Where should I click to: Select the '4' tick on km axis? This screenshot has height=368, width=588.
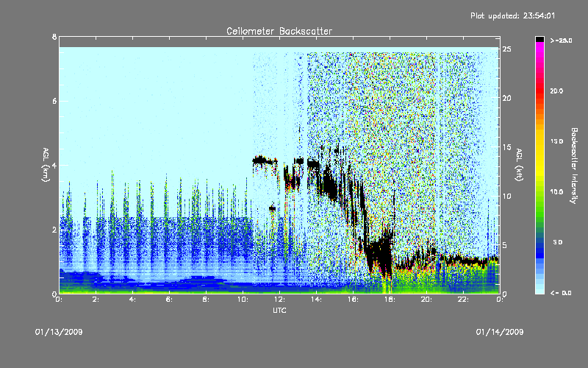(x=54, y=165)
